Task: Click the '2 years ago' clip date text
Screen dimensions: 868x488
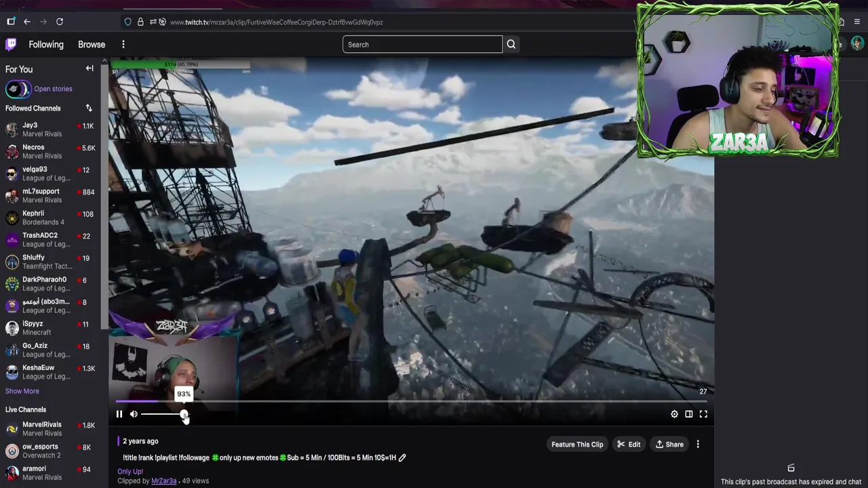Action: pos(140,441)
